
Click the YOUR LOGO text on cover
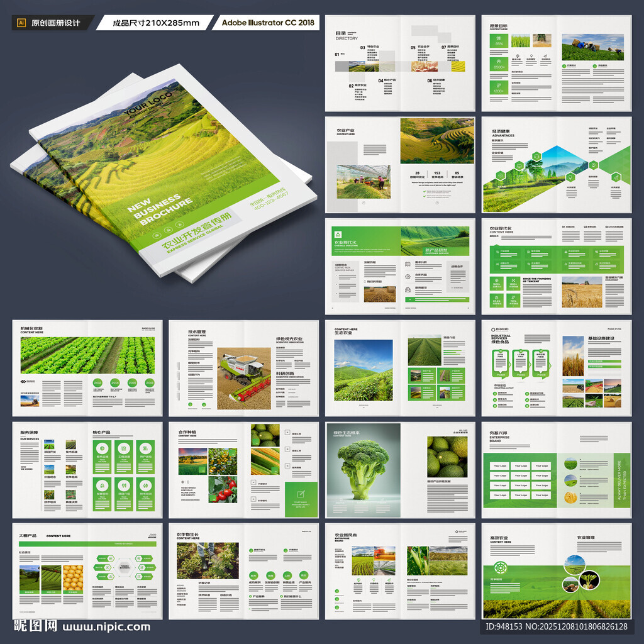point(148,104)
